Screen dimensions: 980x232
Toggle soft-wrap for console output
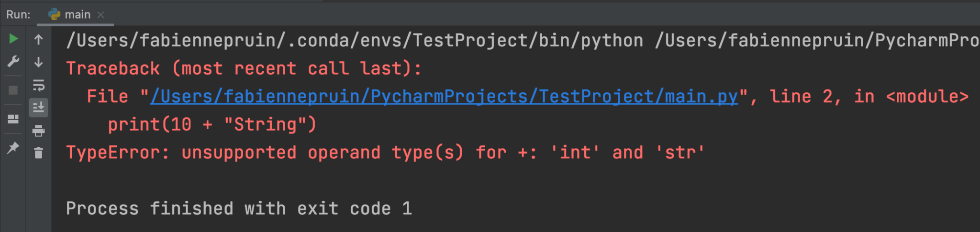coord(39,85)
